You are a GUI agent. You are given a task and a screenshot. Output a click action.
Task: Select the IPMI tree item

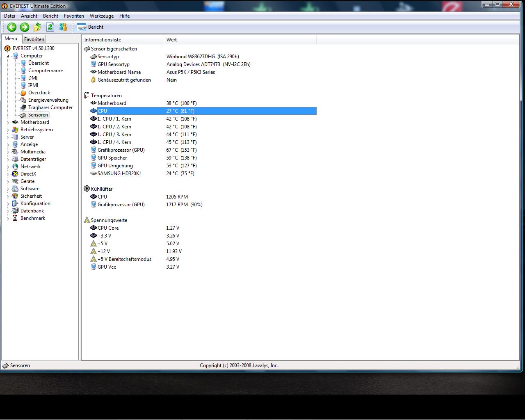coord(33,85)
